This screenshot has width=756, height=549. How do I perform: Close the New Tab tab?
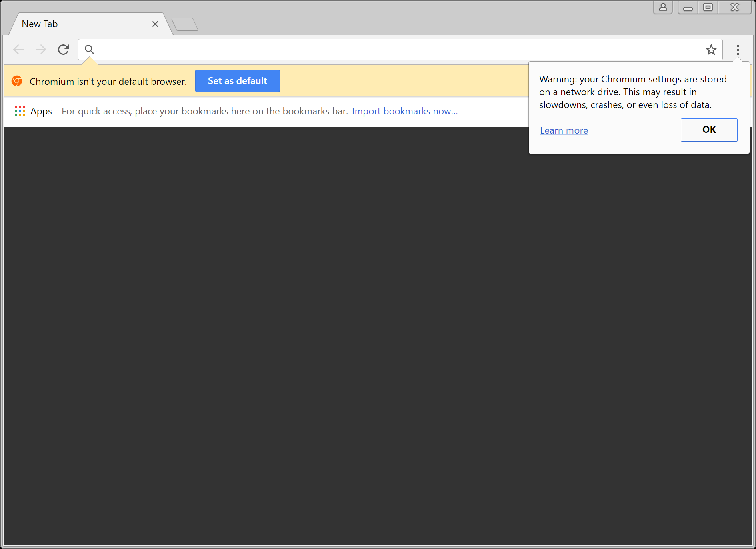[x=155, y=24]
